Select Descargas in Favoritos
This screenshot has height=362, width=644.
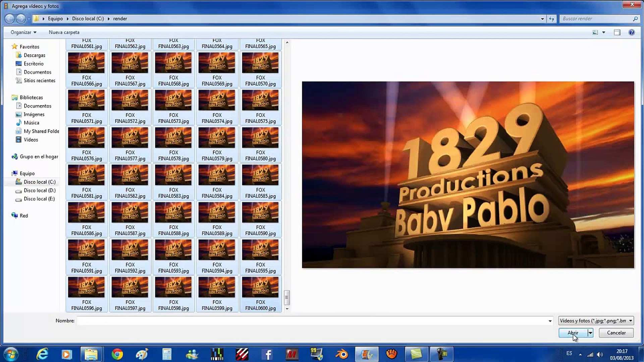click(34, 55)
